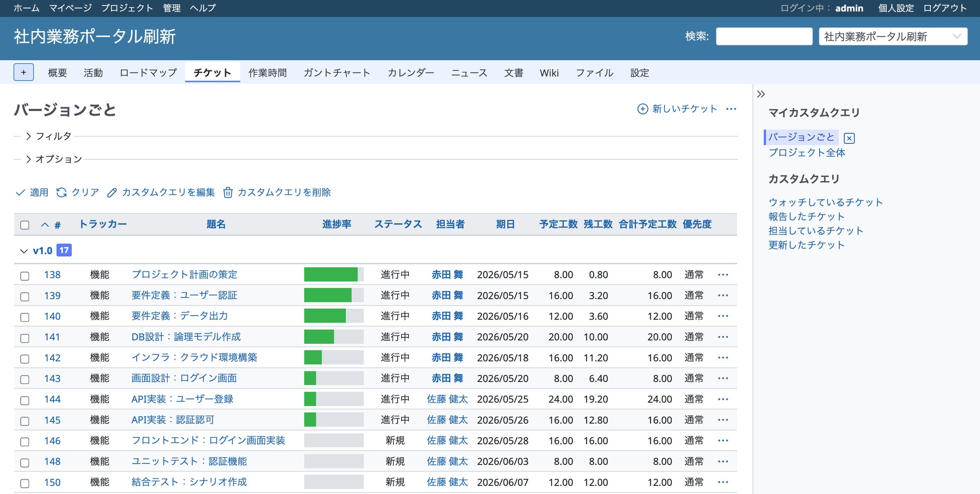The width and height of the screenshot is (980, 494).
Task: Open the ガントチャート tab
Action: point(337,73)
